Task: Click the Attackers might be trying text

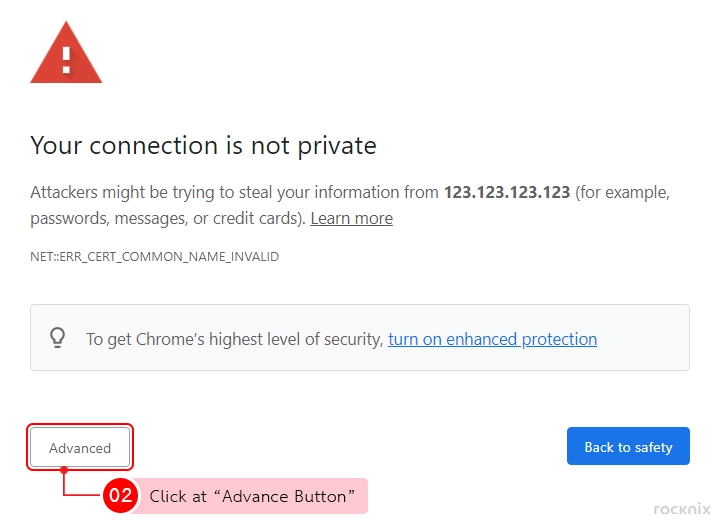Action: tap(123, 192)
